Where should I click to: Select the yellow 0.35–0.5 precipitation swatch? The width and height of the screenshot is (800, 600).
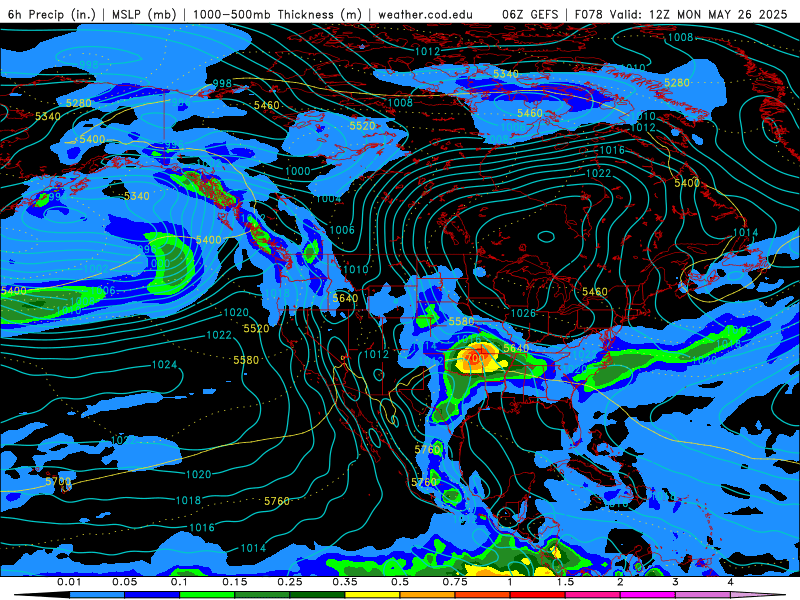(372, 595)
